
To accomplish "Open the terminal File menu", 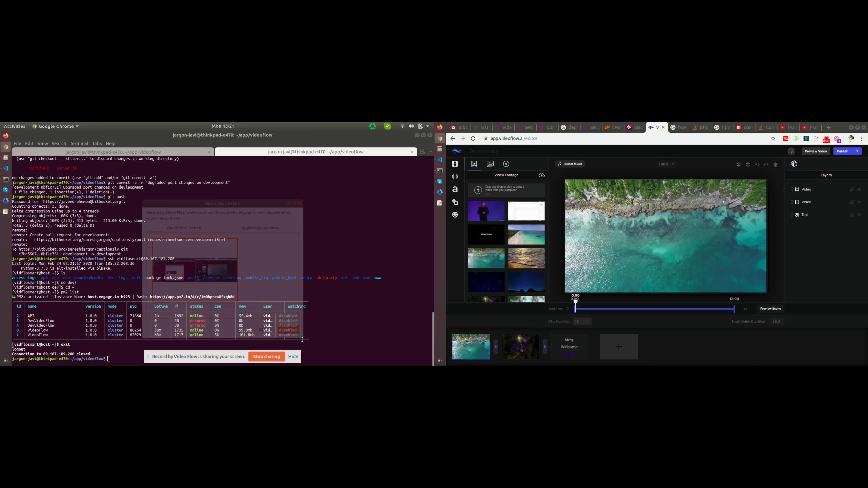I will coord(17,143).
